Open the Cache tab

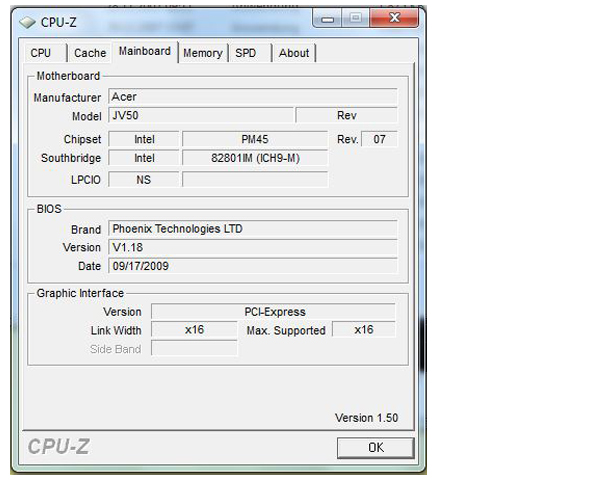tap(90, 53)
